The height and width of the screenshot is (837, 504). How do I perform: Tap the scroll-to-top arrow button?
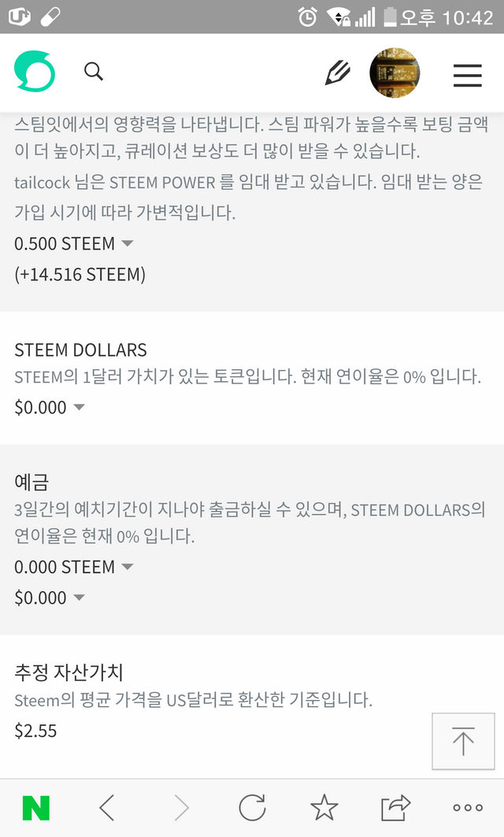(463, 741)
